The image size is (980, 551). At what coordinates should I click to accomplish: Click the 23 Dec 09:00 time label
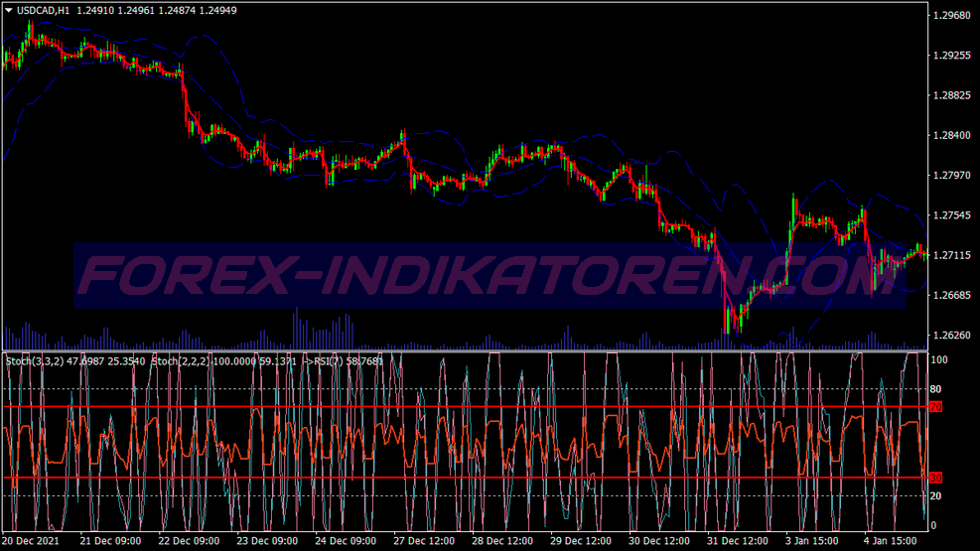(x=267, y=541)
